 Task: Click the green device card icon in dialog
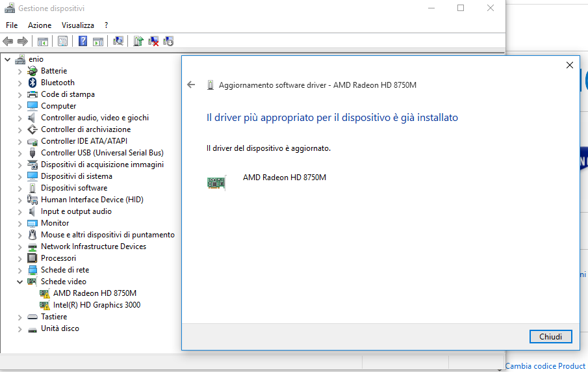[216, 183]
